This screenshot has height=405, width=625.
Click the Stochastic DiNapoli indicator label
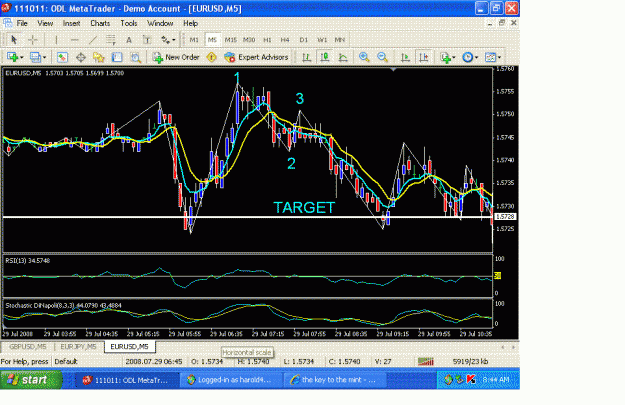pyautogui.click(x=63, y=306)
